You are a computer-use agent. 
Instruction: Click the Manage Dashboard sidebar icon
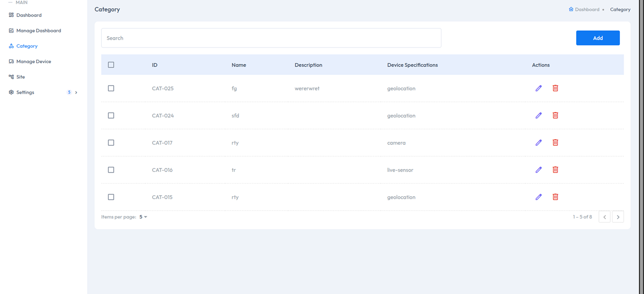[x=11, y=31]
